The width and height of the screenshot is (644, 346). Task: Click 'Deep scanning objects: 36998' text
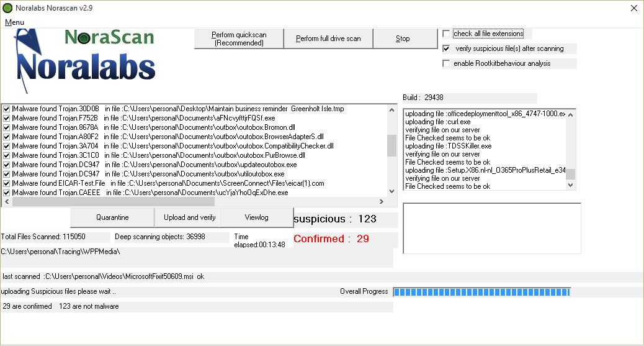(160, 237)
